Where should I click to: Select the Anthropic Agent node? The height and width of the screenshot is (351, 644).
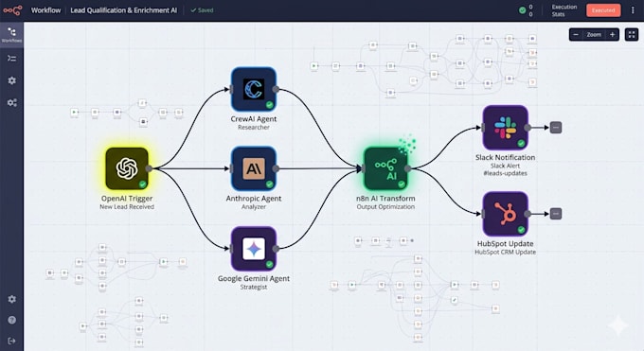click(x=254, y=168)
